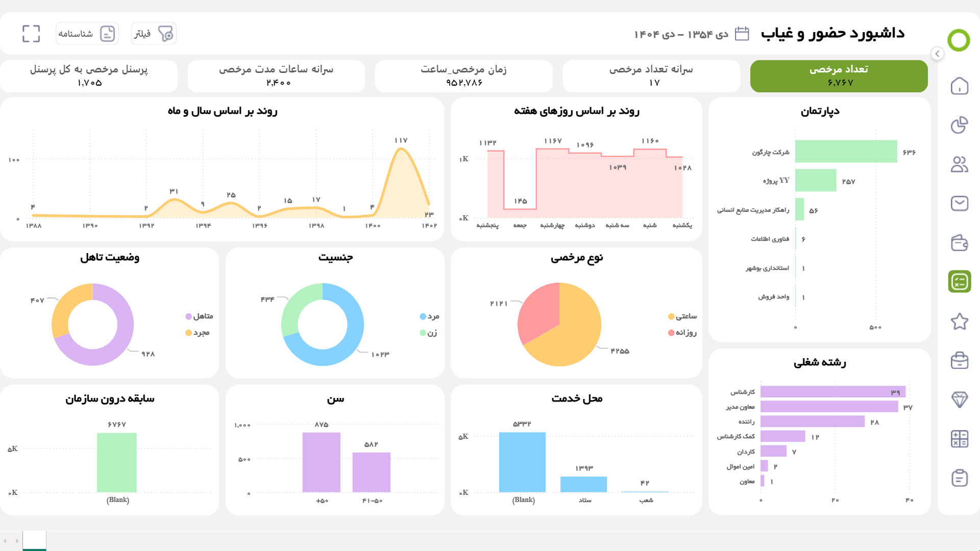
Task: Click the فیلتر filter button
Action: [154, 34]
